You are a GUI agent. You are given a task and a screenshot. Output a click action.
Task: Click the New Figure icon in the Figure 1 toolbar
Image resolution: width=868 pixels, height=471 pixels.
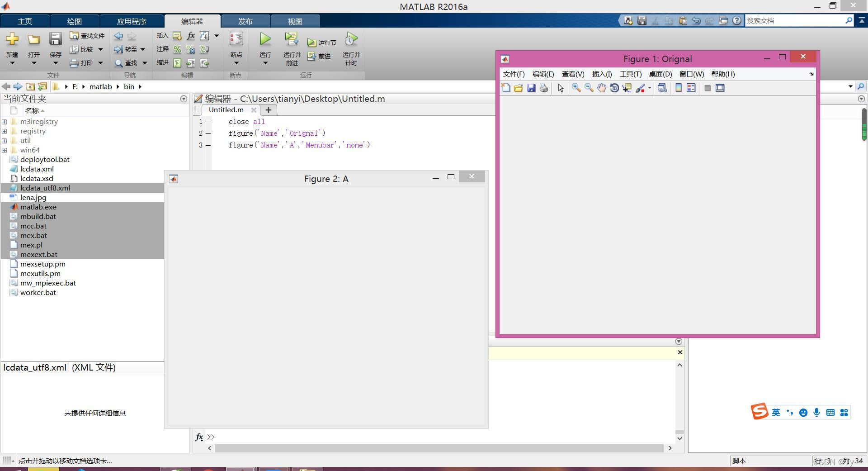506,88
